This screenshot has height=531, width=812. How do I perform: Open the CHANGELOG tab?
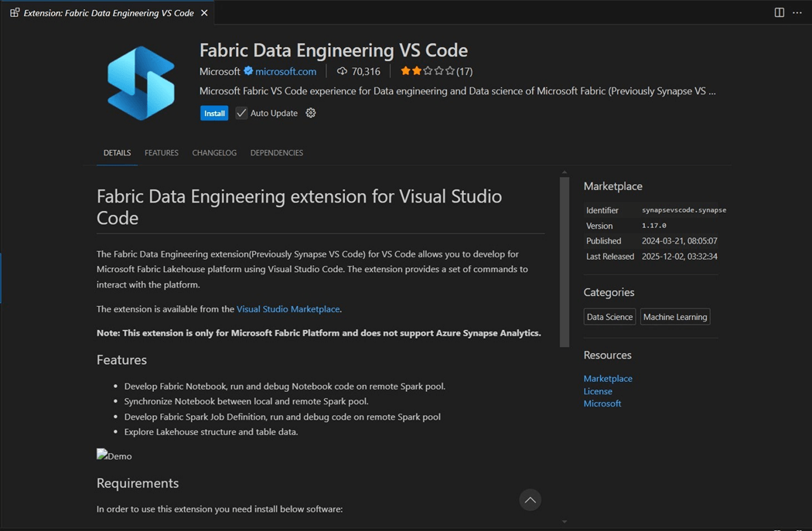(214, 153)
